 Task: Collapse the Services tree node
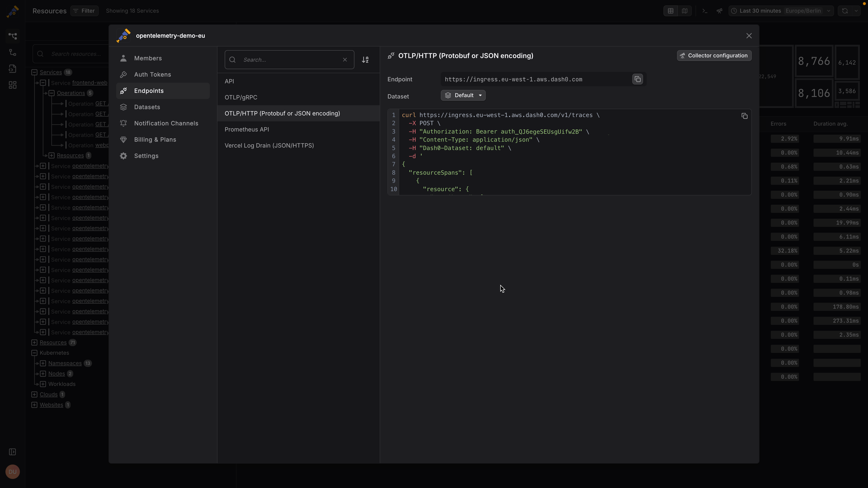click(34, 72)
